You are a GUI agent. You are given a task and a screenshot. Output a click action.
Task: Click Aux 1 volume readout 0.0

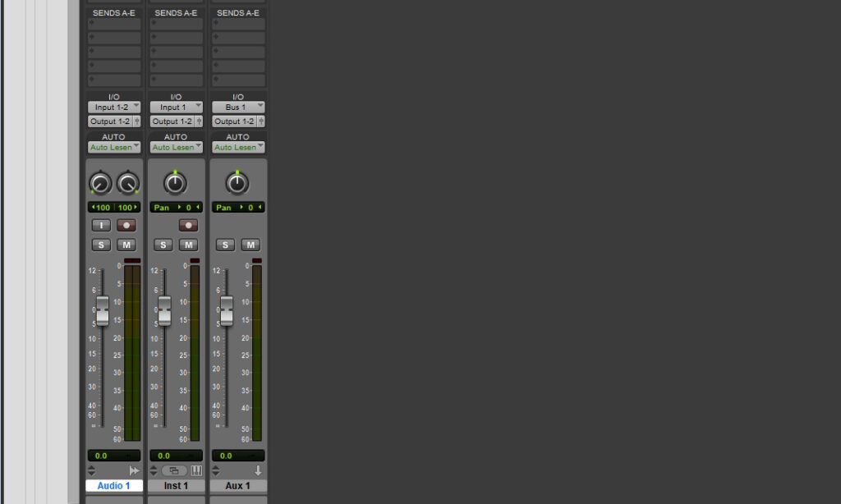click(x=238, y=456)
